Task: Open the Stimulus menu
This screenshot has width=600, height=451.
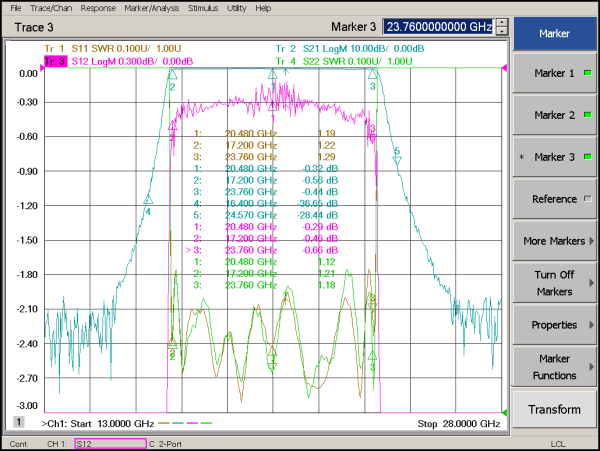Action: (204, 8)
